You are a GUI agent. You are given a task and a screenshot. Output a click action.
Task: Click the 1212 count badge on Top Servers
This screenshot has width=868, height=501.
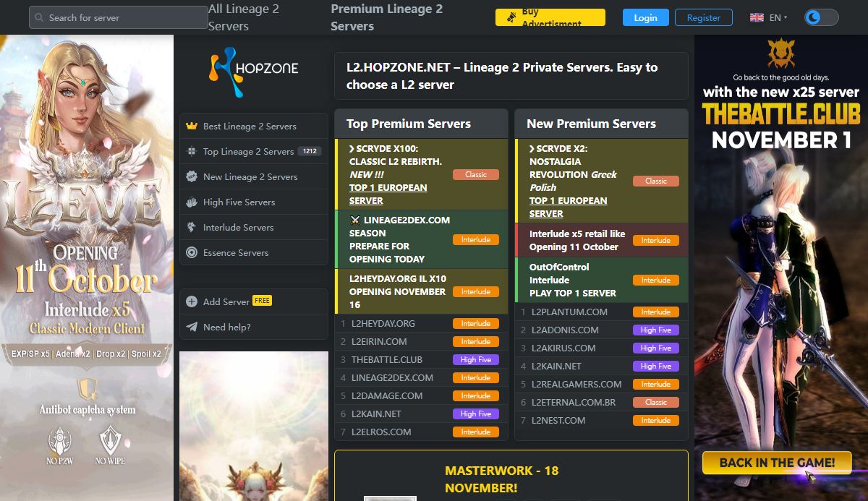[310, 151]
